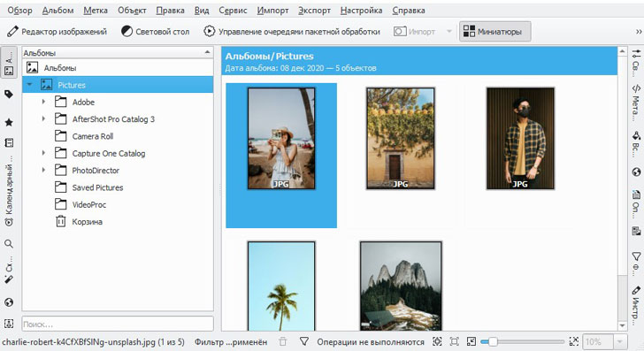Expand the toolbar overflow chevrons
This screenshot has width=644, height=351.
coord(639,32)
